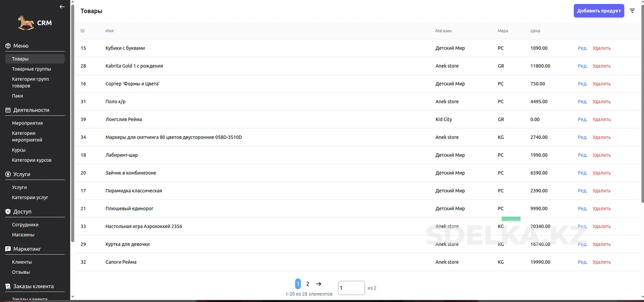Collapse sidebar with back arrow icon
This screenshot has height=302, width=644.
click(x=62, y=7)
